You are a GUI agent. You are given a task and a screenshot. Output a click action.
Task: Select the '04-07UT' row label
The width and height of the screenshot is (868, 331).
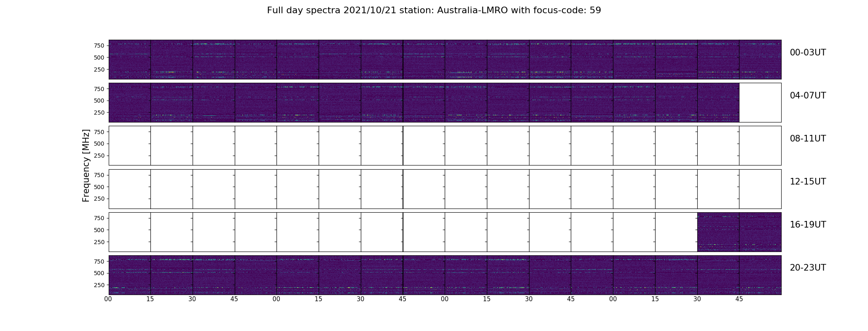click(807, 96)
